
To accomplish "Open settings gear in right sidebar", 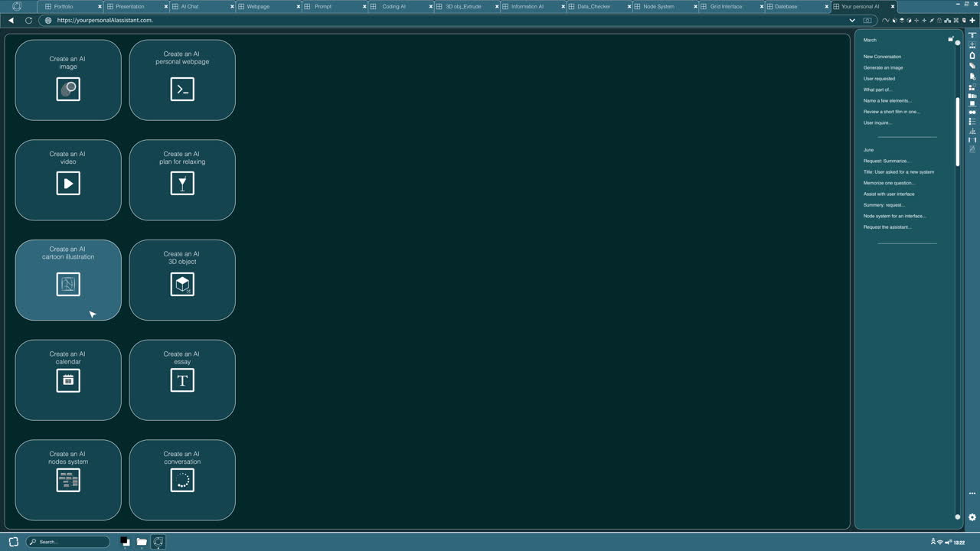I will [972, 517].
